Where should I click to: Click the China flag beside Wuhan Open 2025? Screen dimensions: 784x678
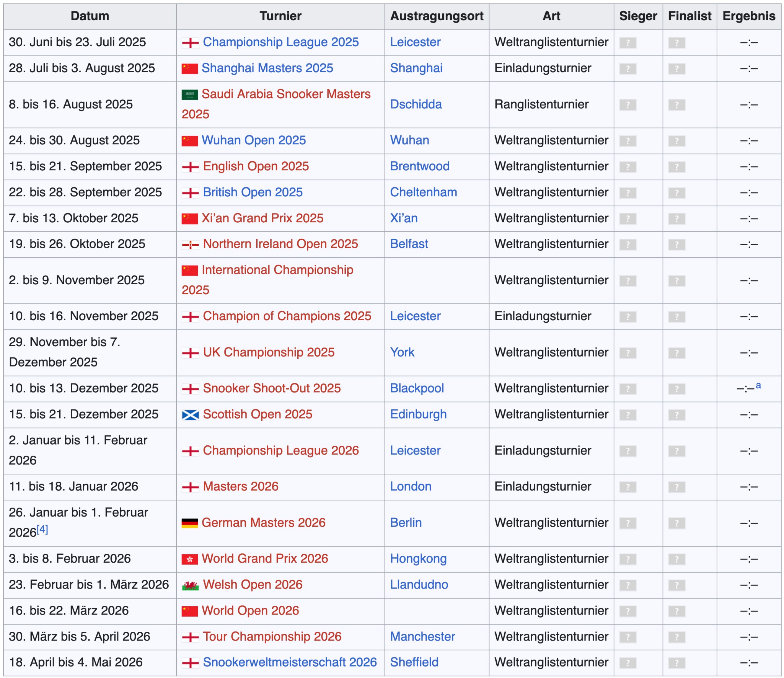[x=189, y=141]
